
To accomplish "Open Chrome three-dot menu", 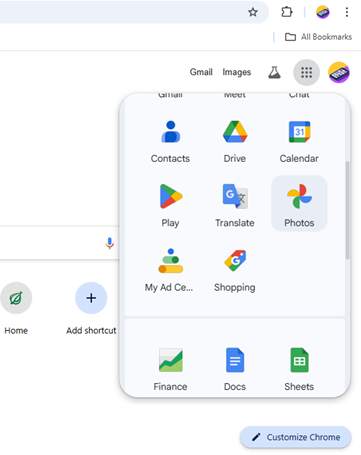I will (x=347, y=12).
